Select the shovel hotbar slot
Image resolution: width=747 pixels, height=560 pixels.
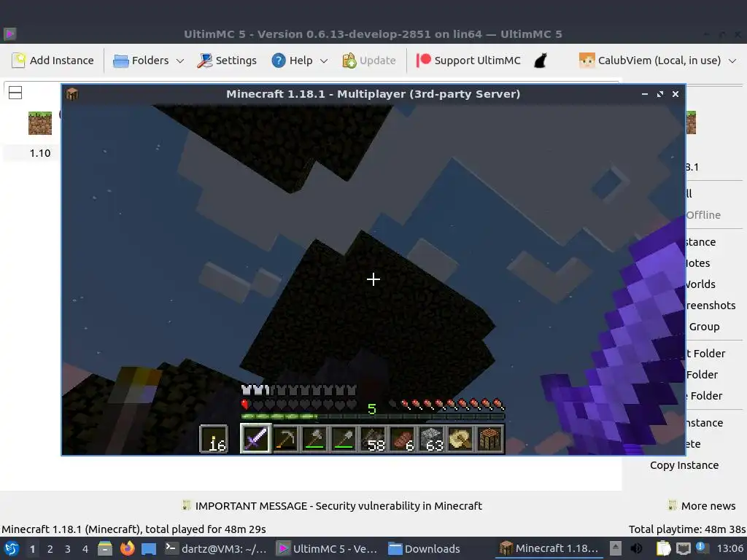point(344,438)
